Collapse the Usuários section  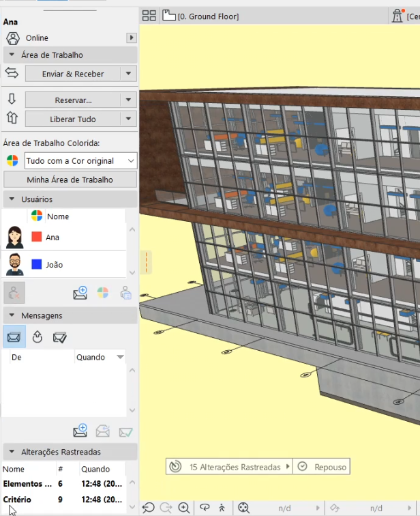[12, 199]
